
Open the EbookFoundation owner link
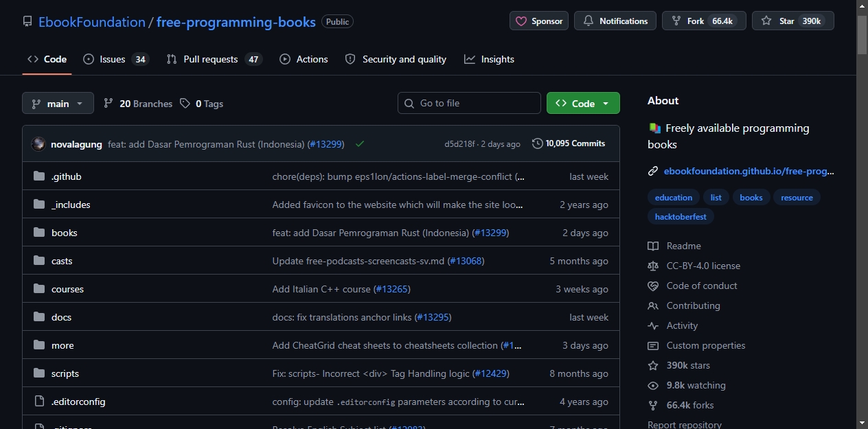click(92, 21)
